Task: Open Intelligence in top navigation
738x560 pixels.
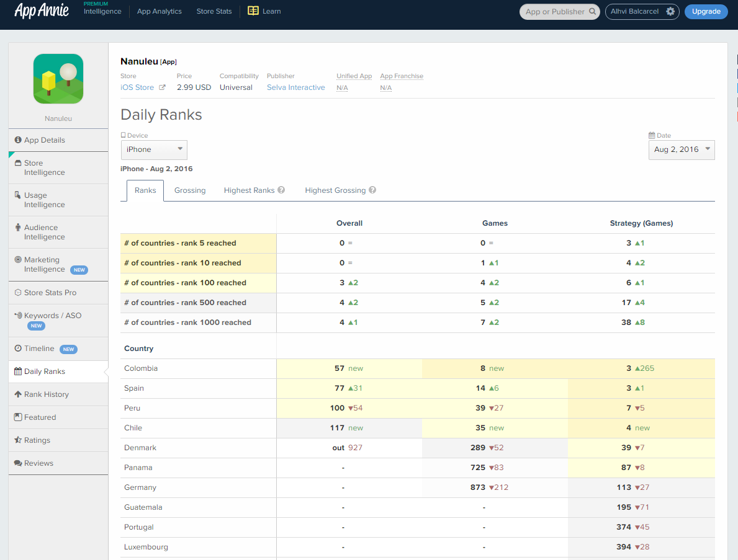Action: (x=102, y=11)
